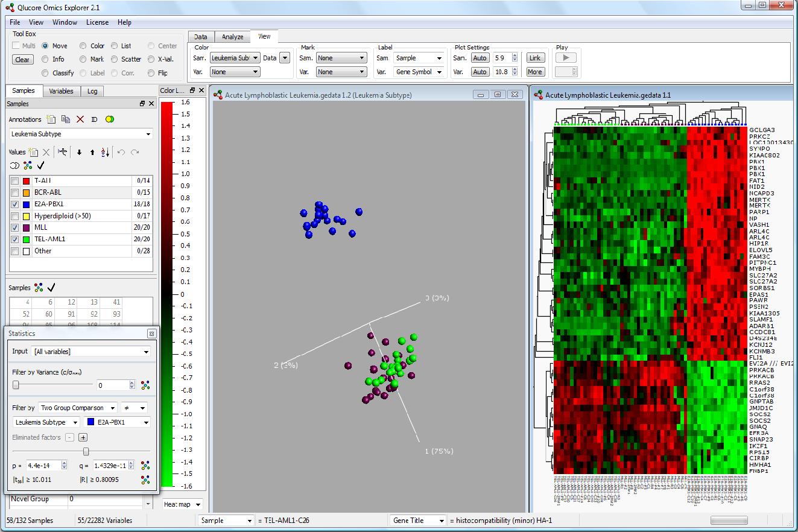Open the Leukemia Subtype annotation dropdown
Image resolution: width=798 pixels, height=532 pixels.
(x=81, y=134)
